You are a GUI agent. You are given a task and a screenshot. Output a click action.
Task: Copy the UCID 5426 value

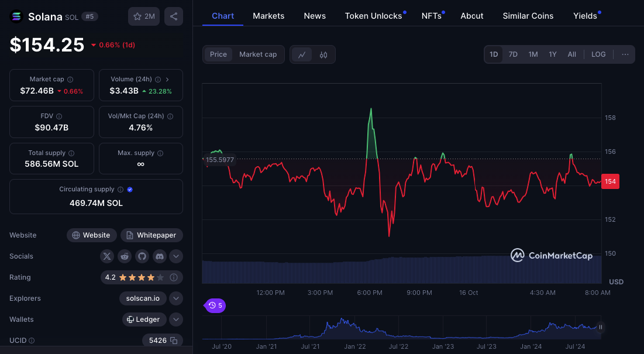click(174, 341)
